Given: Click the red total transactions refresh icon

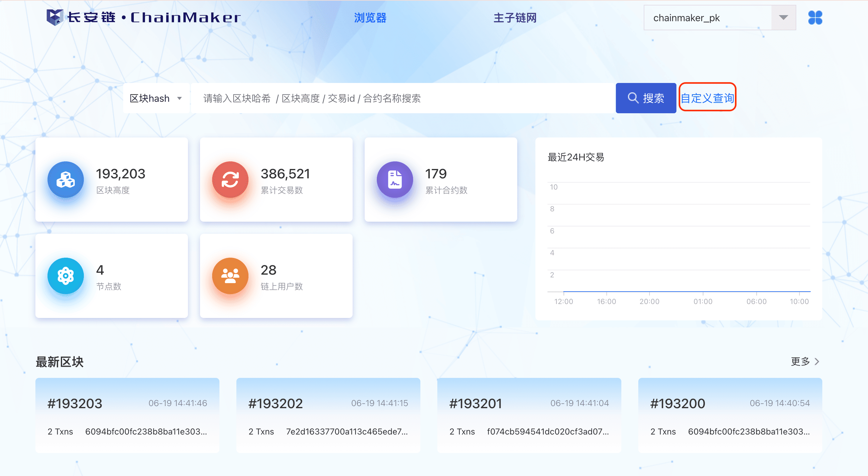Looking at the screenshot, I should point(230,179).
